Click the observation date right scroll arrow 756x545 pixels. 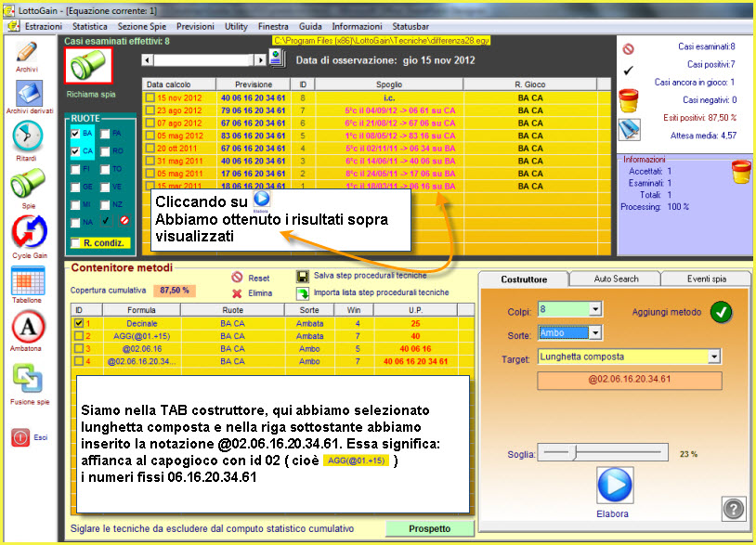[260, 59]
